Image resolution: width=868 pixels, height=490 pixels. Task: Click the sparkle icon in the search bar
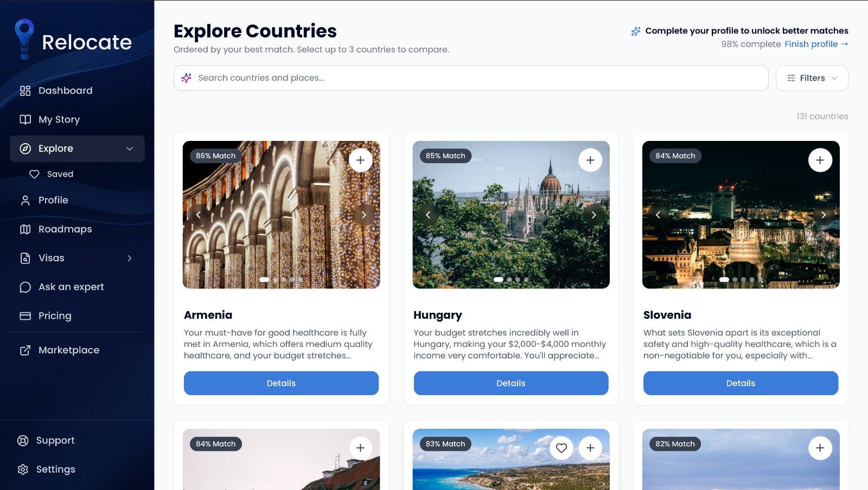pyautogui.click(x=187, y=78)
